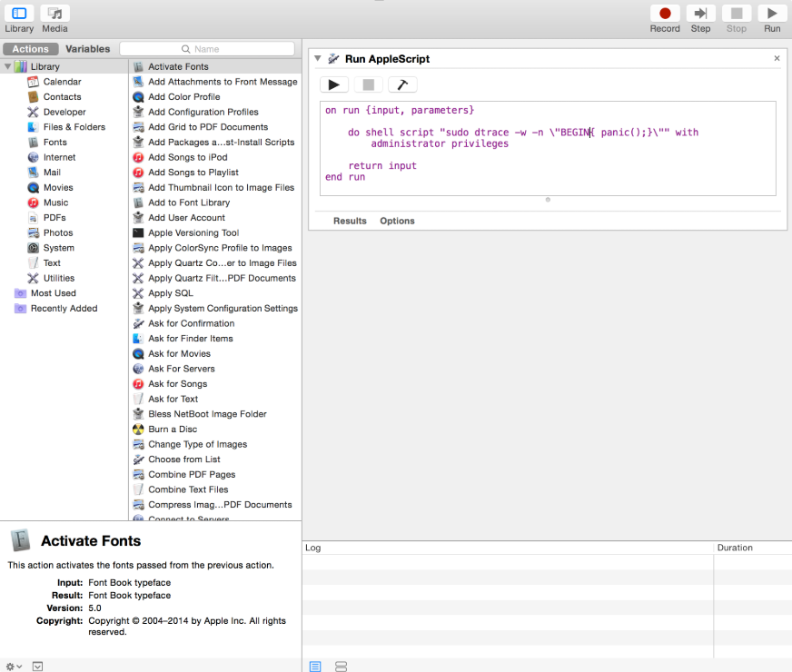Select Contacts category
The width and height of the screenshot is (792, 672).
(64, 97)
